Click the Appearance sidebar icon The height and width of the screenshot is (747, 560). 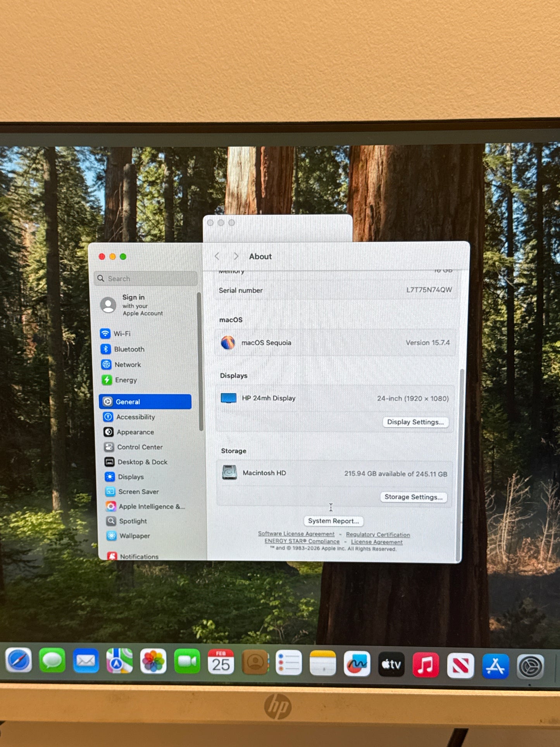coord(109,432)
